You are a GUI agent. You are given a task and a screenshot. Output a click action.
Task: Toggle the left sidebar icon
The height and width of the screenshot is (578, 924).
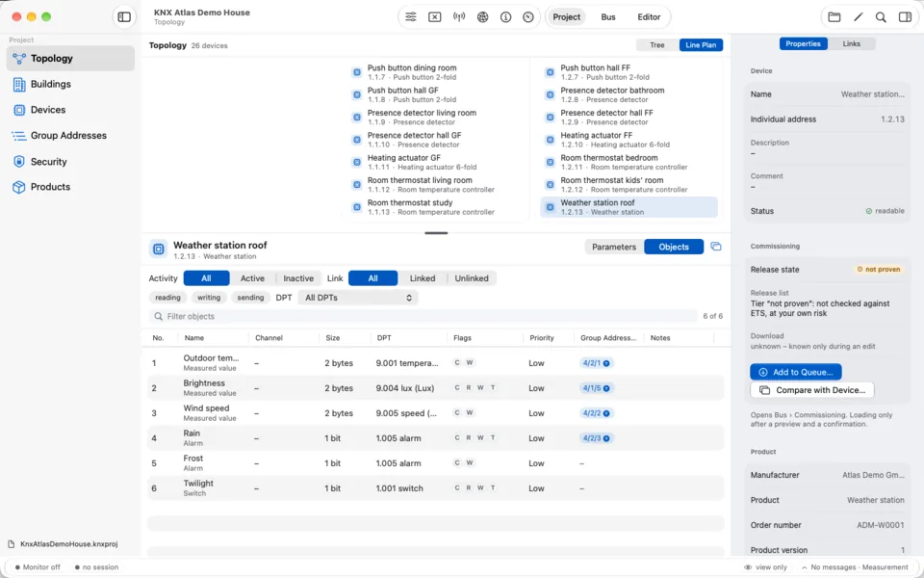tap(124, 17)
